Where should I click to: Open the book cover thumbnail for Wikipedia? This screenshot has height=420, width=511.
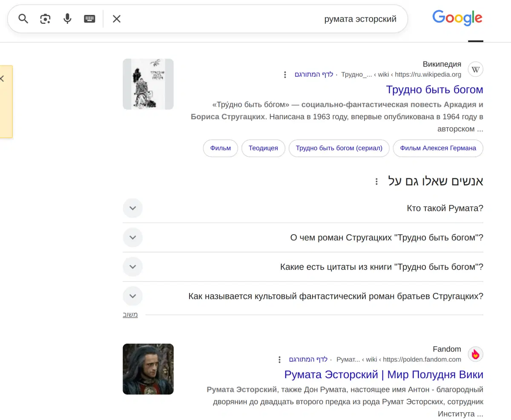148,84
